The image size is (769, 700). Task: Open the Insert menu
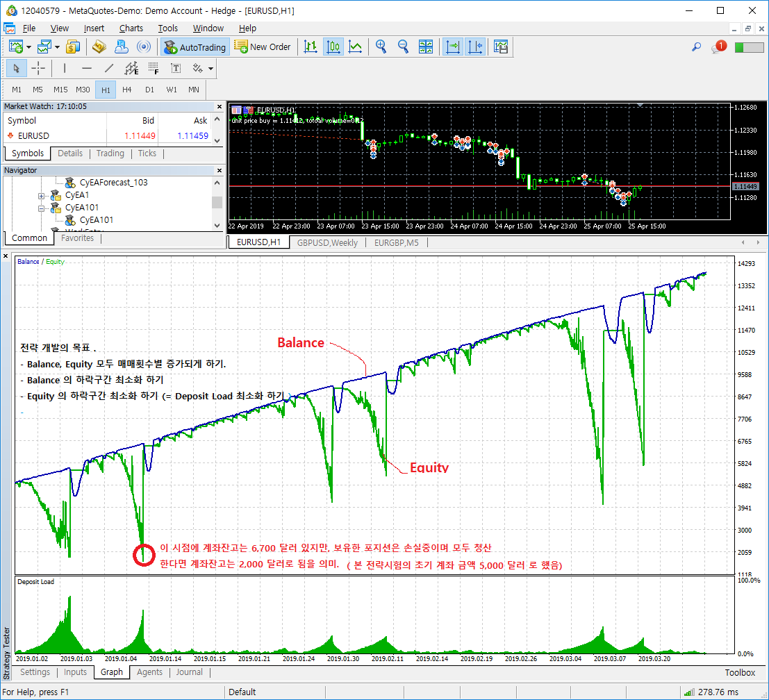[94, 28]
